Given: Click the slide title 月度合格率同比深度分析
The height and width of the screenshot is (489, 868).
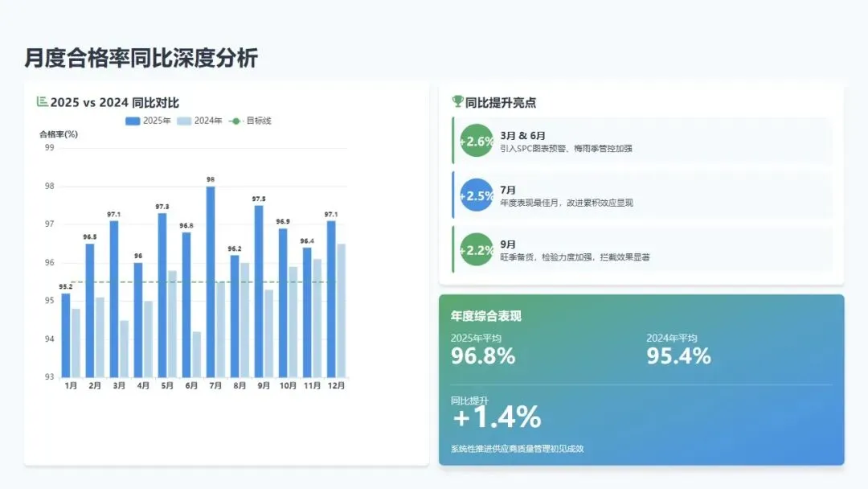Looking at the screenshot, I should [x=141, y=58].
